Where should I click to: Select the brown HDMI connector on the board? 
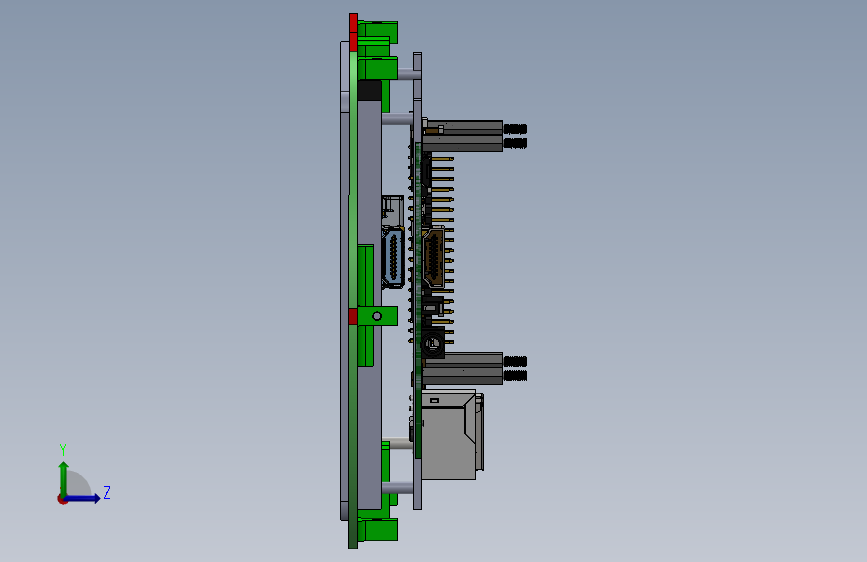tap(434, 258)
